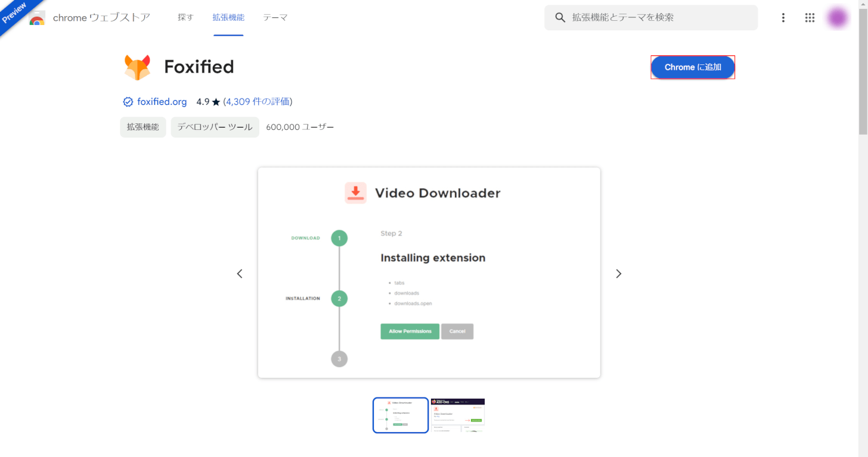Image resolution: width=868 pixels, height=457 pixels.
Task: Select the first Video Downloader thumbnail
Action: pyautogui.click(x=401, y=415)
